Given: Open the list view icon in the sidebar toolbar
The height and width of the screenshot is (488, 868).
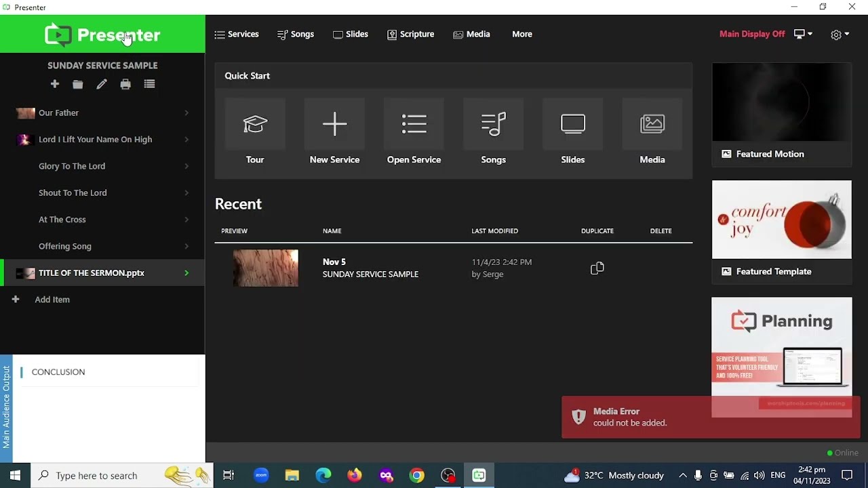Looking at the screenshot, I should [149, 85].
